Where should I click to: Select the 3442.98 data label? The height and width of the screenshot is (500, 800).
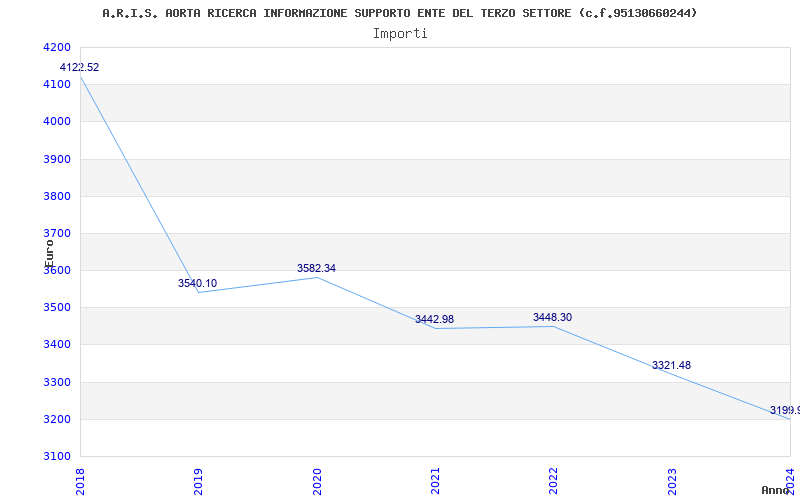[x=434, y=319]
